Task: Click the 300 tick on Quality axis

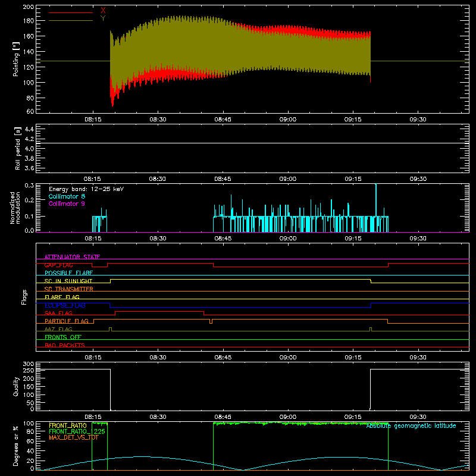Action: [29, 364]
